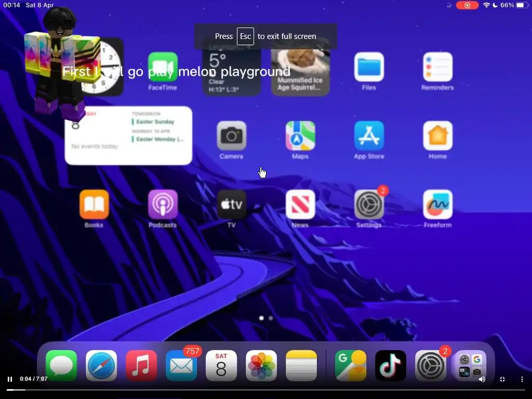Open the Notes app in dock
The width and height of the screenshot is (532, 399).
pyautogui.click(x=301, y=365)
